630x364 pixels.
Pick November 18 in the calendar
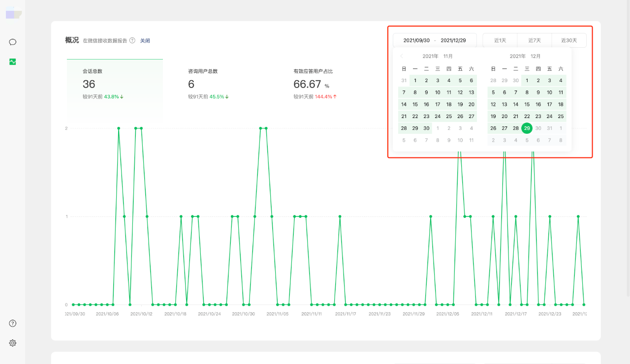click(449, 104)
